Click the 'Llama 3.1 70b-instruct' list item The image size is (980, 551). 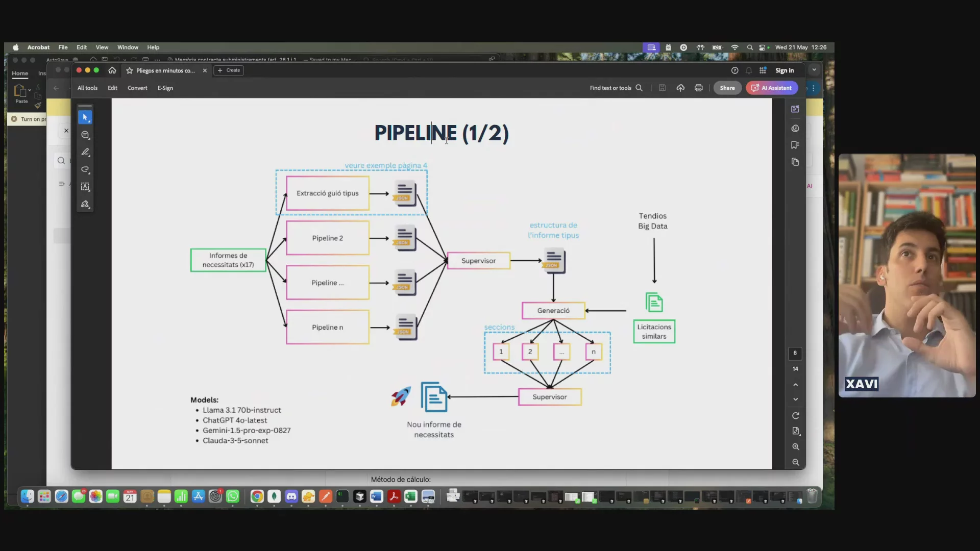[x=242, y=410]
